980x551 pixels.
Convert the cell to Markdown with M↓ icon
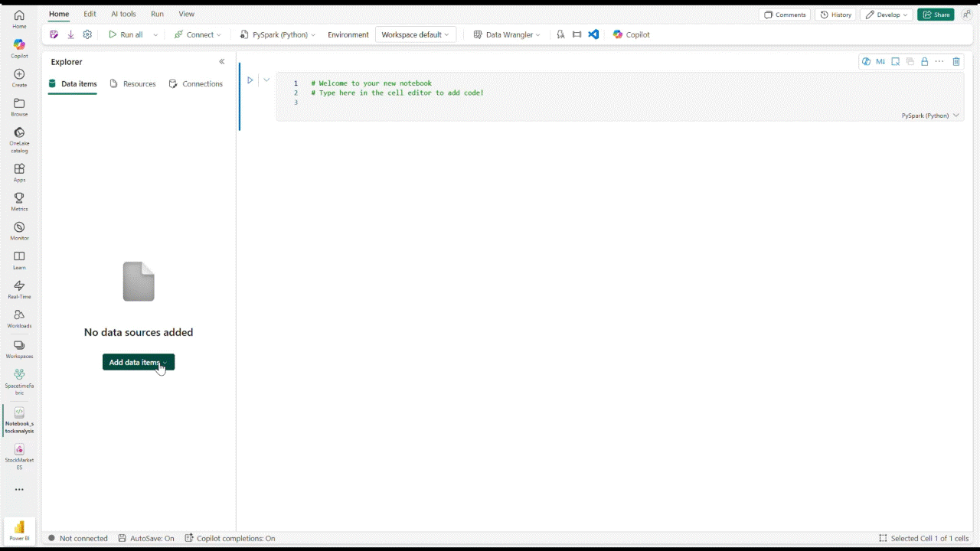(880, 61)
